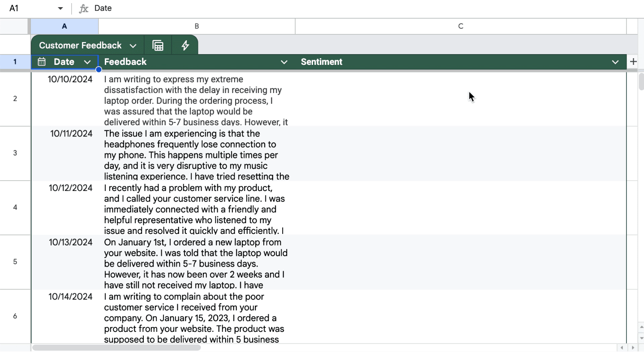The height and width of the screenshot is (352, 644).
Task: Open the Date column header dropdown
Action: (x=88, y=62)
